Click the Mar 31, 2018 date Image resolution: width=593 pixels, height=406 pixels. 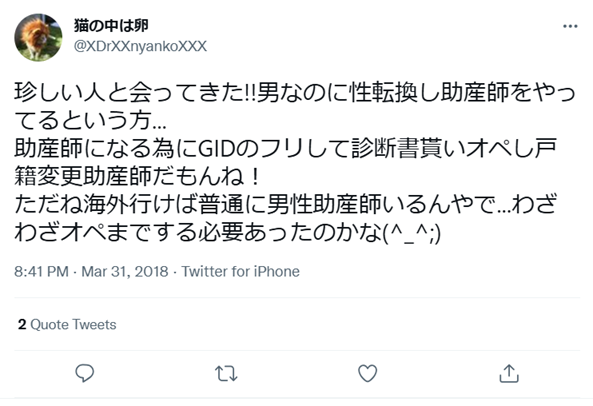pyautogui.click(x=125, y=271)
